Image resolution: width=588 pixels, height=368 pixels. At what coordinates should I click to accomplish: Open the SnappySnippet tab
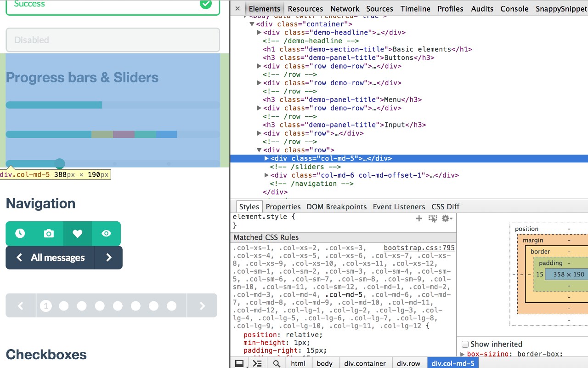coord(561,8)
